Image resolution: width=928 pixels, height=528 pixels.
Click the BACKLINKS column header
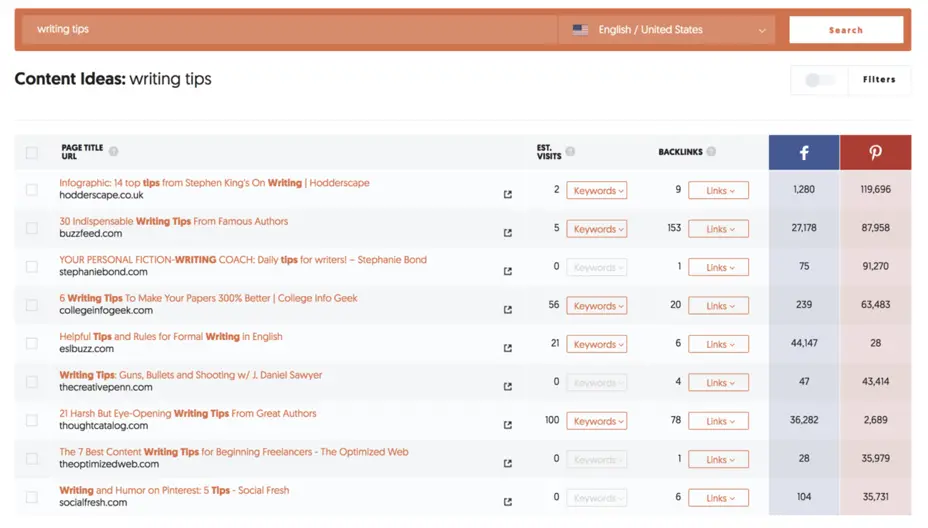tap(681, 152)
